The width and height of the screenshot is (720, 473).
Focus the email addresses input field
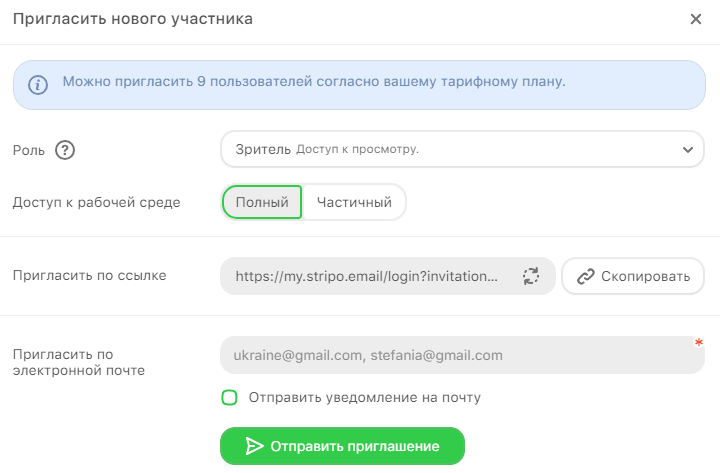point(462,355)
